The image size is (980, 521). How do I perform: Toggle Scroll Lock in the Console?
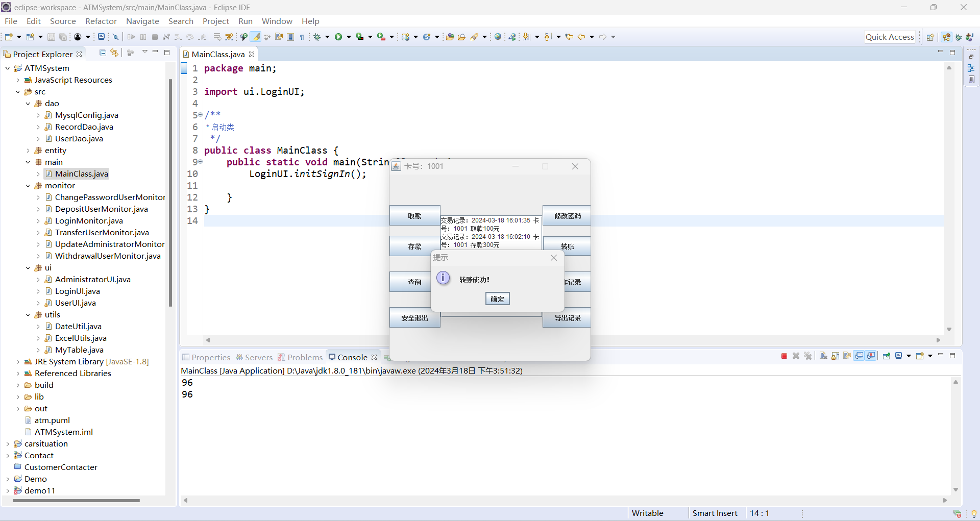coord(835,356)
